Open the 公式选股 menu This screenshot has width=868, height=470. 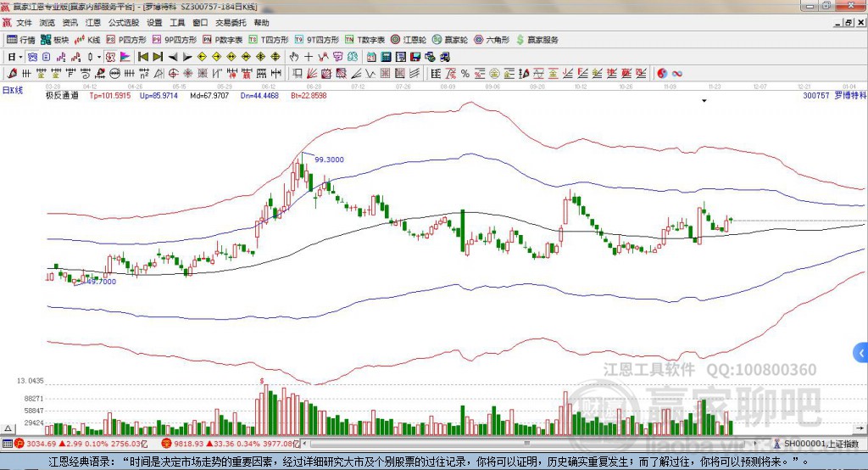pos(124,23)
